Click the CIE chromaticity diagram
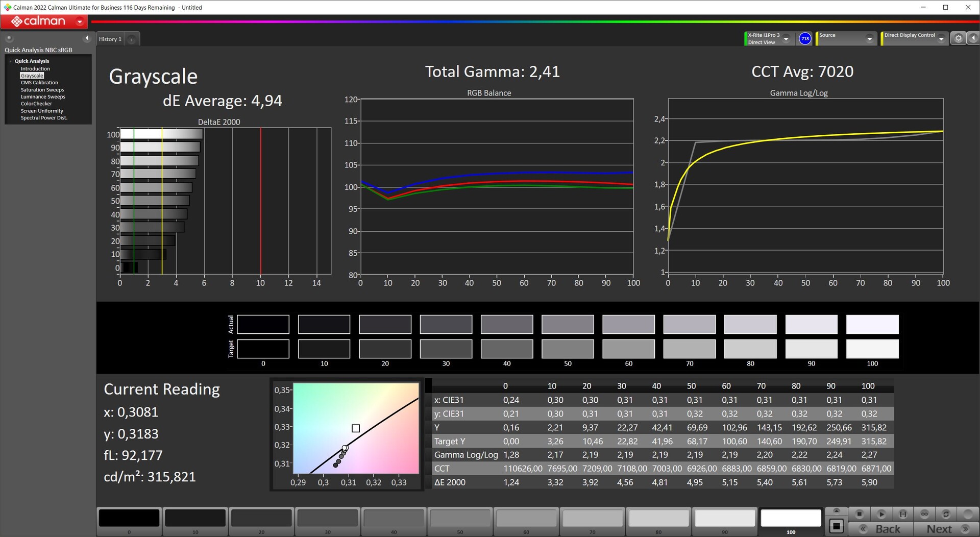 tap(356, 428)
